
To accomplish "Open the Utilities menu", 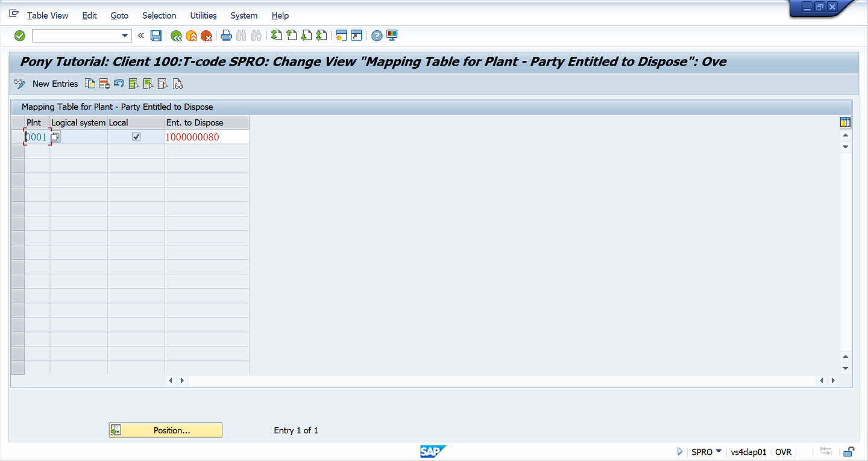I will 203,15.
